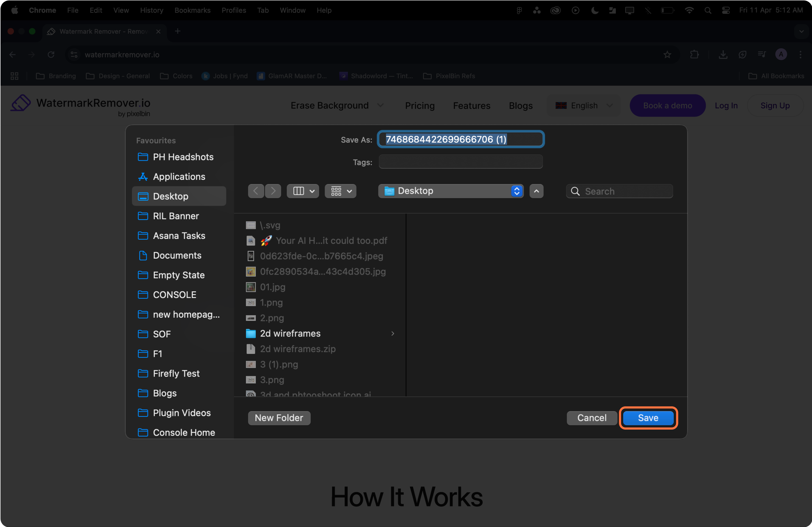Open the History menu in menu bar
The image size is (812, 527).
[151, 10]
